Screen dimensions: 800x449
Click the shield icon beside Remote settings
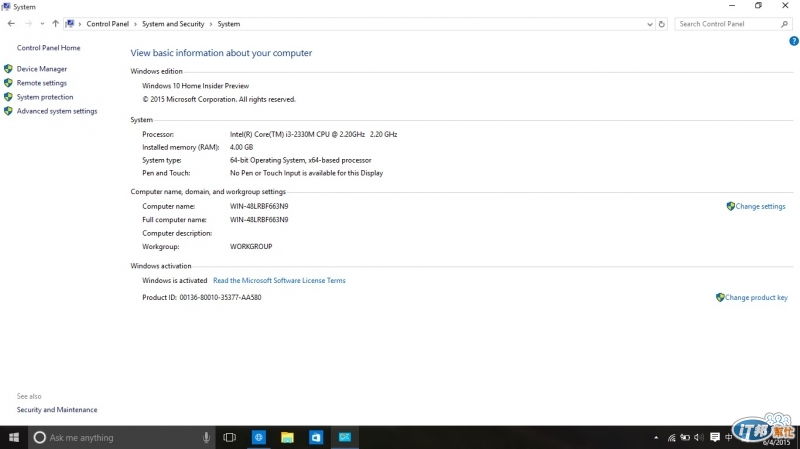click(x=8, y=83)
